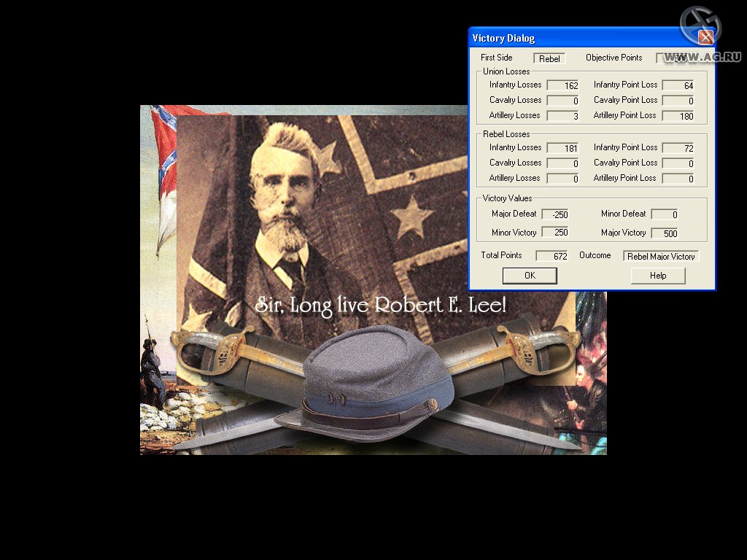Click Major Victory value 500
Image resolution: width=747 pixels, height=560 pixels.
[665, 233]
